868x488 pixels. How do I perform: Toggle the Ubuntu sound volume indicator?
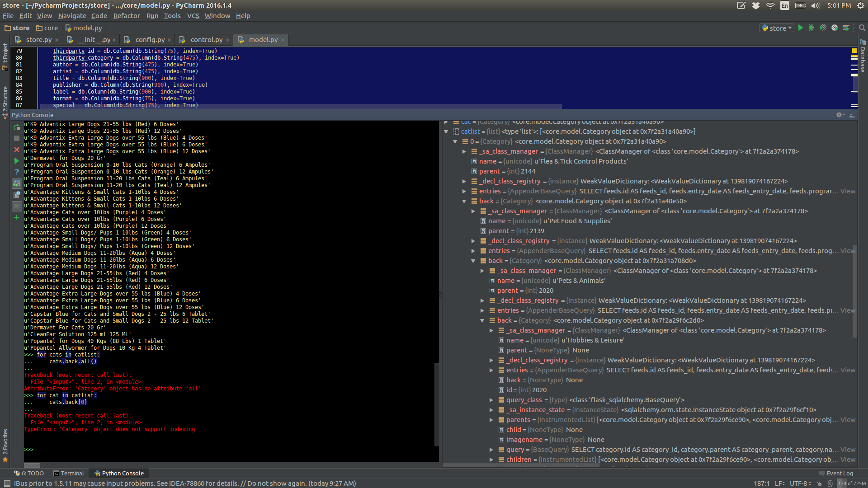click(816, 5)
